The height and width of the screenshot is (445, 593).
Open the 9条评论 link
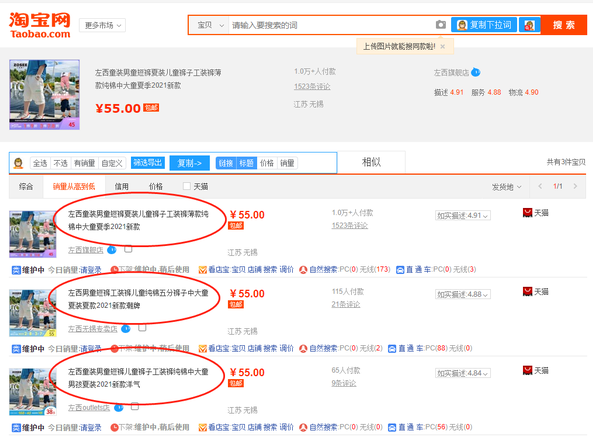(x=344, y=383)
